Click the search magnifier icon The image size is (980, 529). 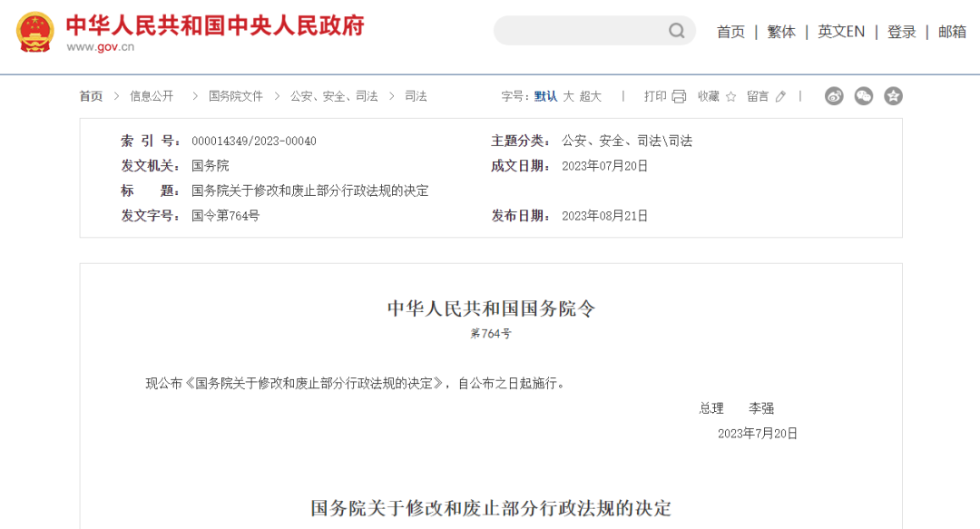[x=676, y=31]
